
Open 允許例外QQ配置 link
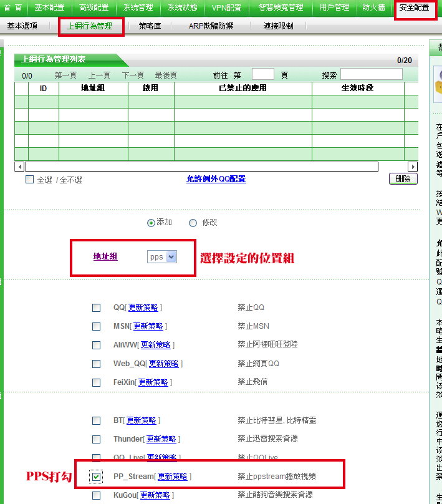[x=216, y=179]
